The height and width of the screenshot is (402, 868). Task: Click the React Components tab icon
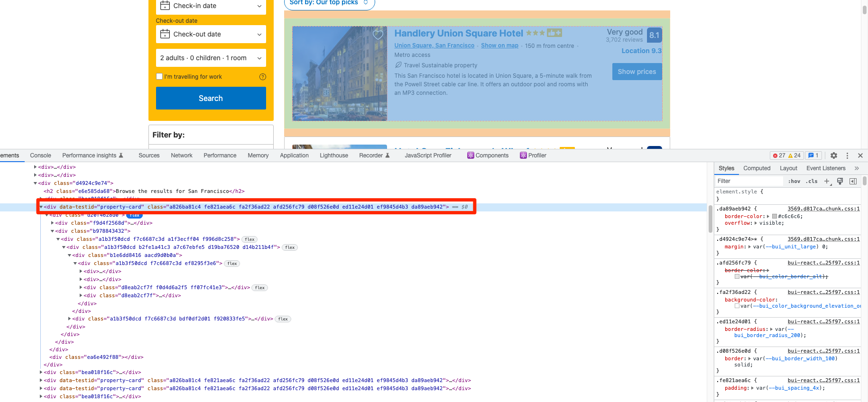(x=471, y=155)
